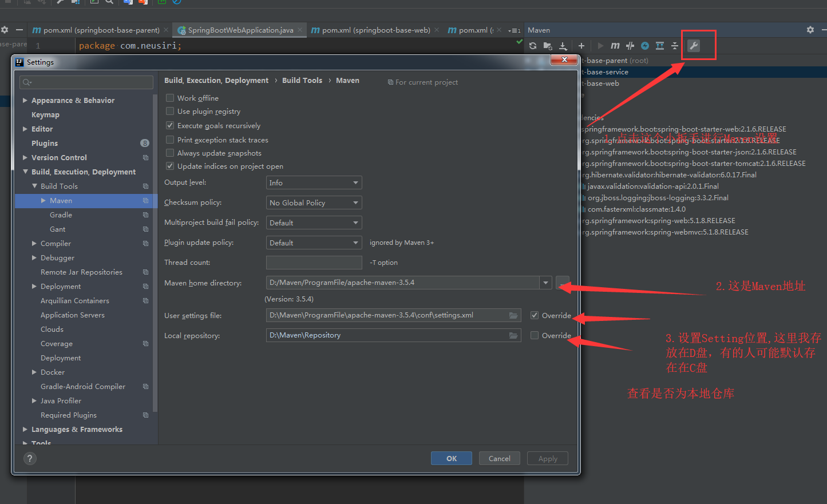Click the project-level icon beside Version Control
The height and width of the screenshot is (504, 827).
tap(145, 158)
